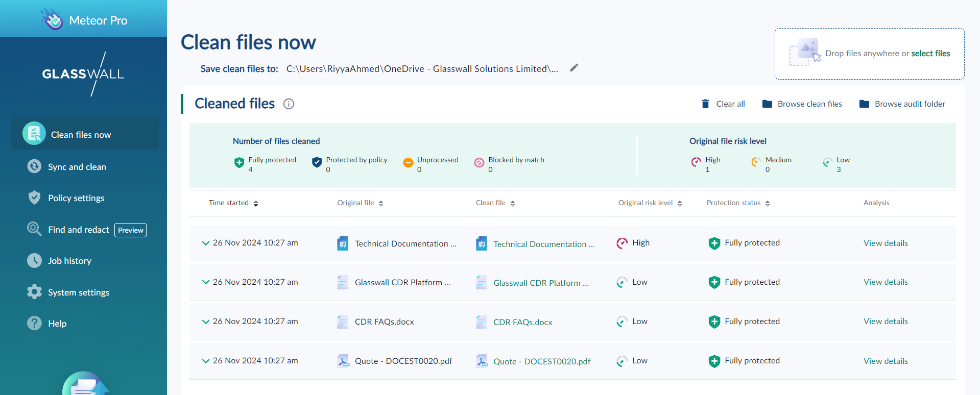Click the save clean files path text
Viewport: 980px width, 395px height.
point(422,68)
